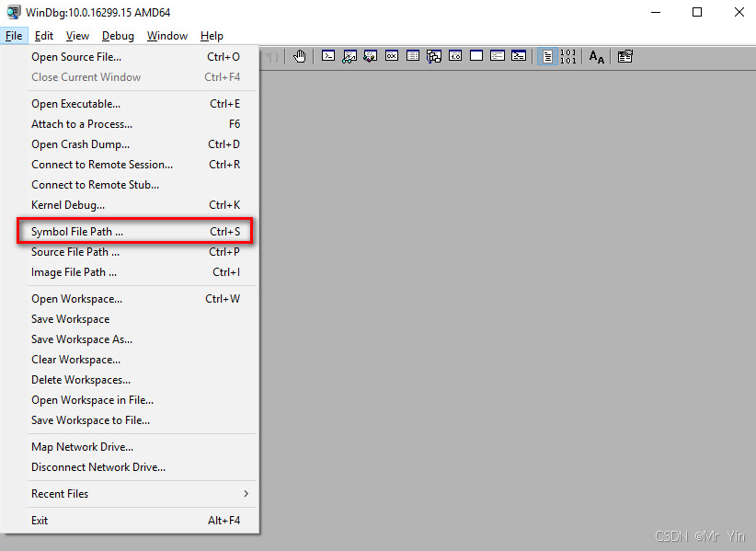This screenshot has width=756, height=551.
Task: Expand the Recent Files submenu arrow
Action: point(246,494)
